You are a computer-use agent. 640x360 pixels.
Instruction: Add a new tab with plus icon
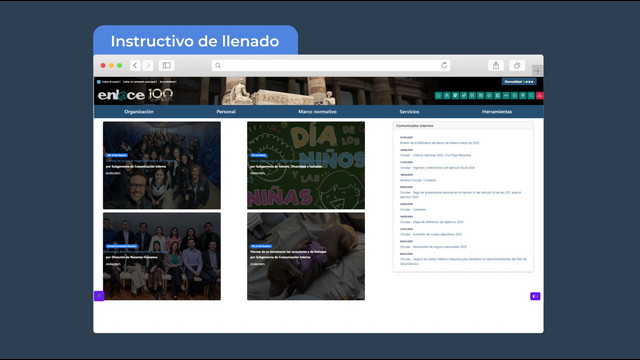[x=538, y=71]
